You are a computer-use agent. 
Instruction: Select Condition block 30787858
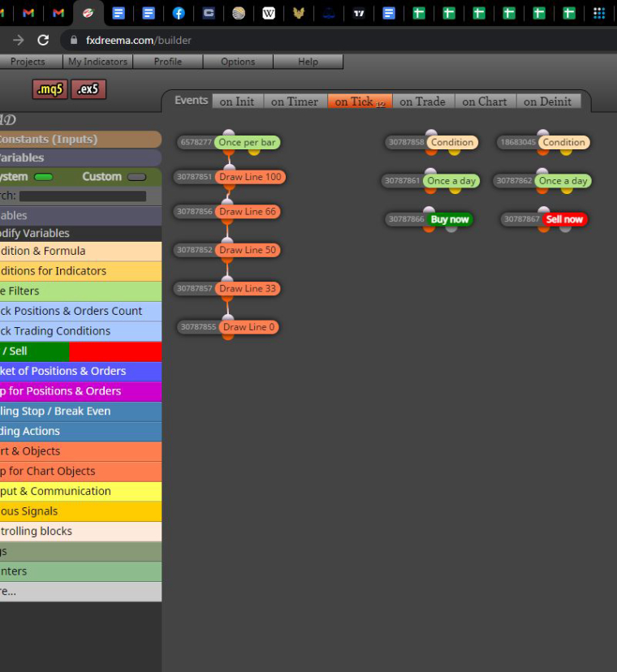(x=452, y=142)
